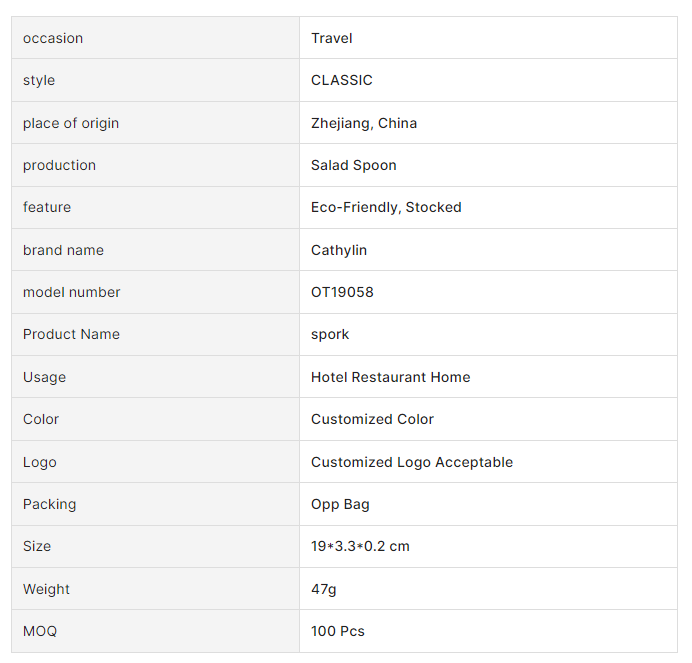692x663 pixels.
Task: Click the 'spork' product name value
Action: click(x=330, y=334)
